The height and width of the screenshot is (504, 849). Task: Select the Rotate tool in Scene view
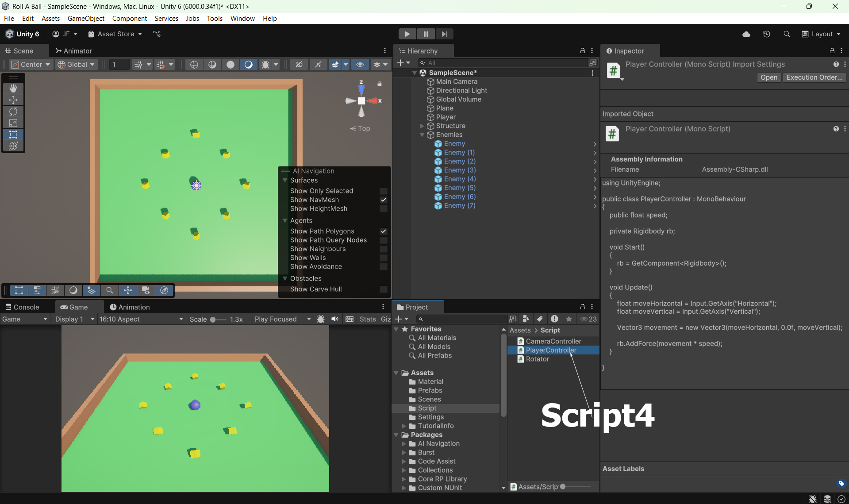coord(13,112)
